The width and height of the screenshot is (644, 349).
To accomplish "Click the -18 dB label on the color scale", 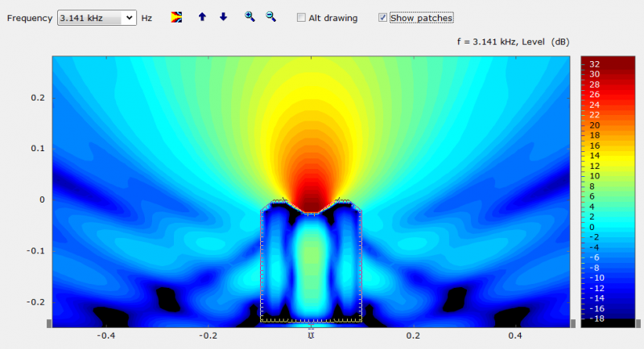I will (x=597, y=318).
